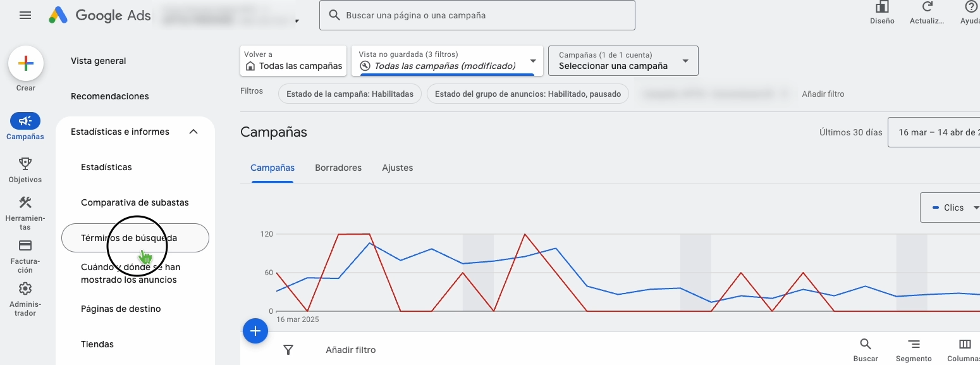This screenshot has width=980, height=365.
Task: Open Seleccionar una campaña dropdown
Action: [x=623, y=61]
